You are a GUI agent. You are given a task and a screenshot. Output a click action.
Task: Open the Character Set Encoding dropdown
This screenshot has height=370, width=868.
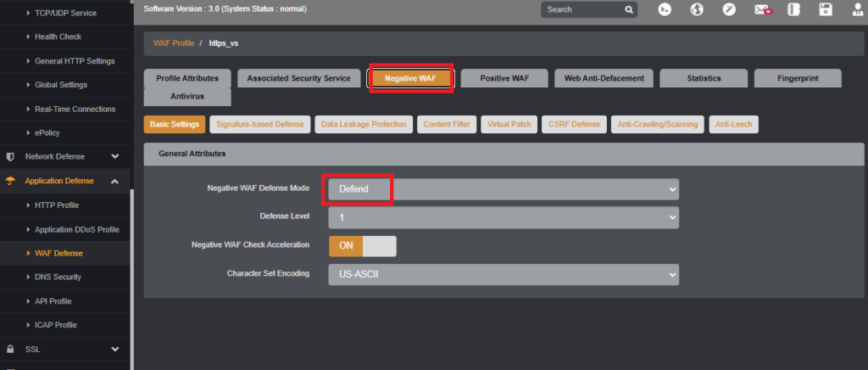504,274
